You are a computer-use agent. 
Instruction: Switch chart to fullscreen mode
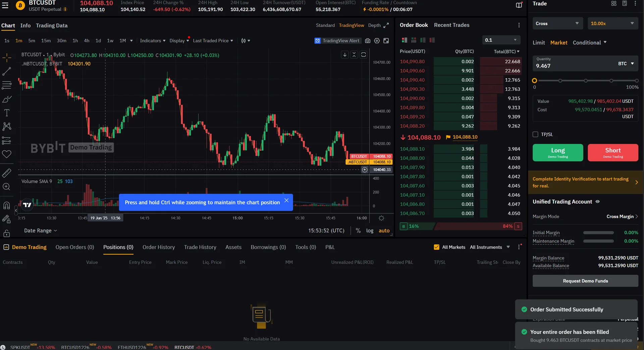click(386, 41)
